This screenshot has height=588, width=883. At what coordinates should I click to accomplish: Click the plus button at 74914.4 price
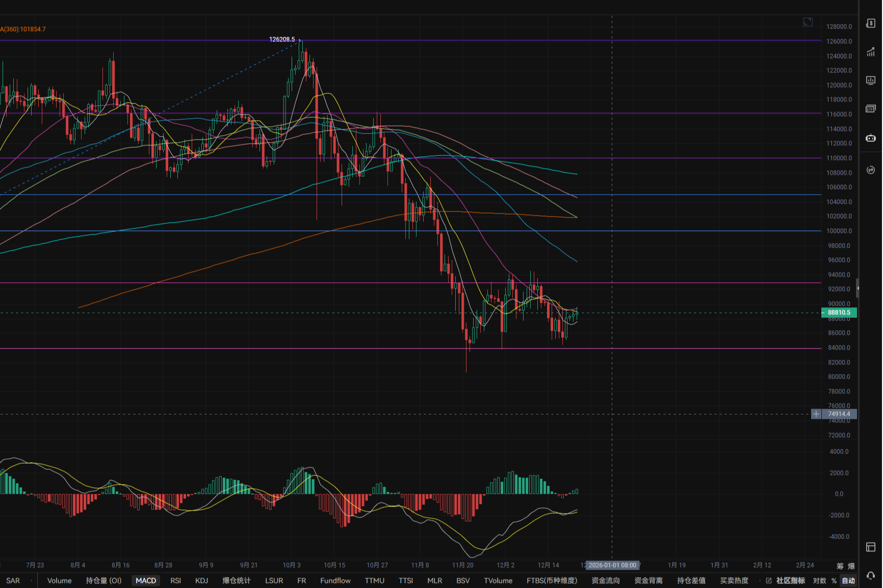816,414
